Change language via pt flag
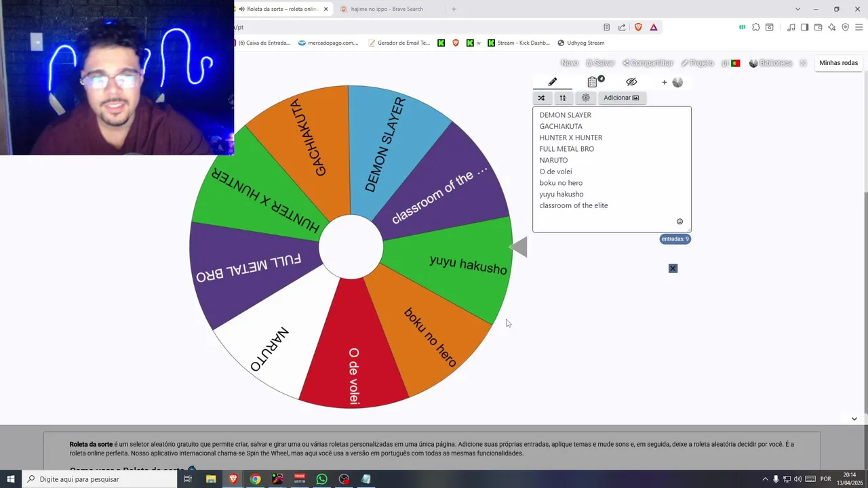Viewport: 868px width, 488px height. tap(731, 63)
